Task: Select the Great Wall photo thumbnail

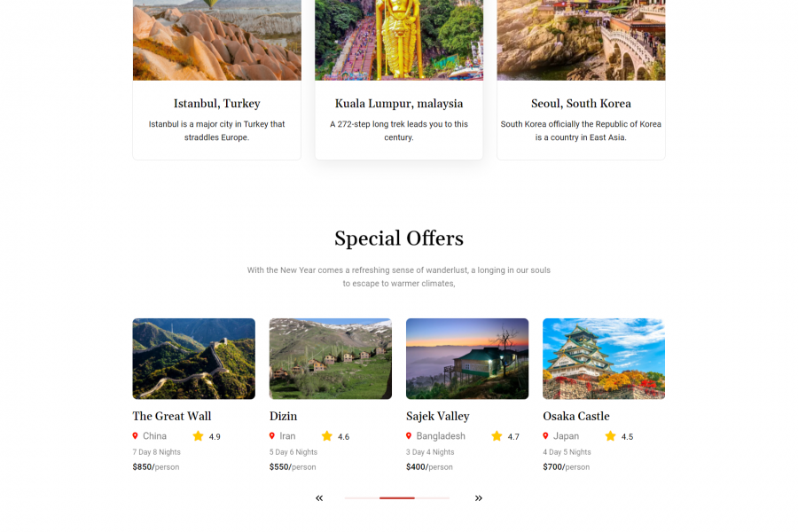Action: click(194, 358)
